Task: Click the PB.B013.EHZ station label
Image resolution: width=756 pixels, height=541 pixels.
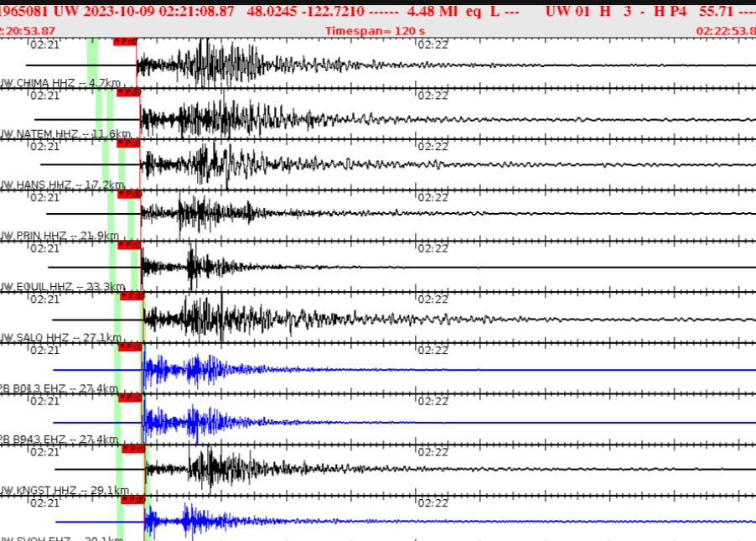Action: [x=38, y=389]
